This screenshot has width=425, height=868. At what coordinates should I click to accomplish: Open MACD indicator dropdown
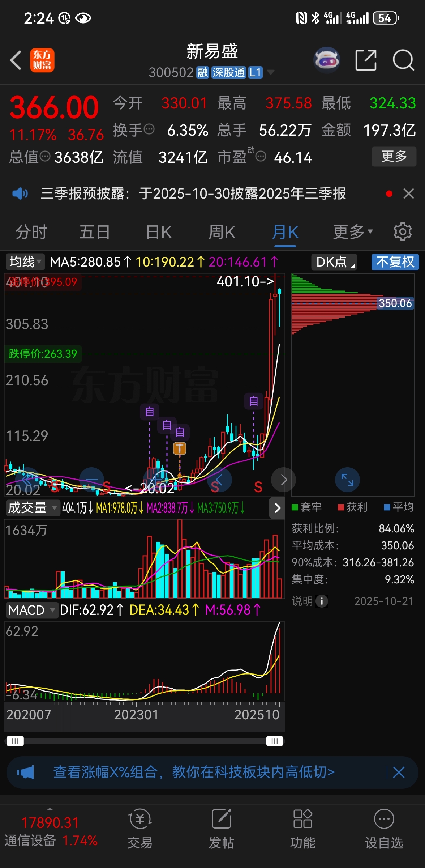click(31, 610)
